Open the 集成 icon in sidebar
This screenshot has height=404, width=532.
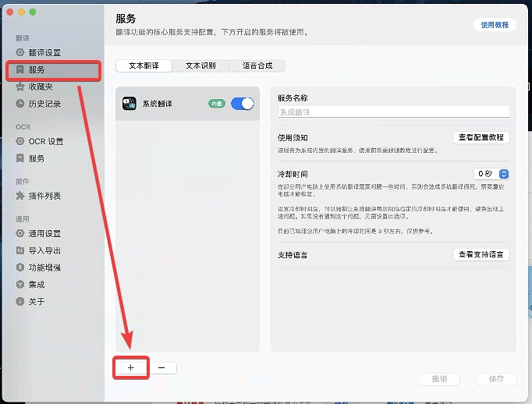pyautogui.click(x=20, y=285)
